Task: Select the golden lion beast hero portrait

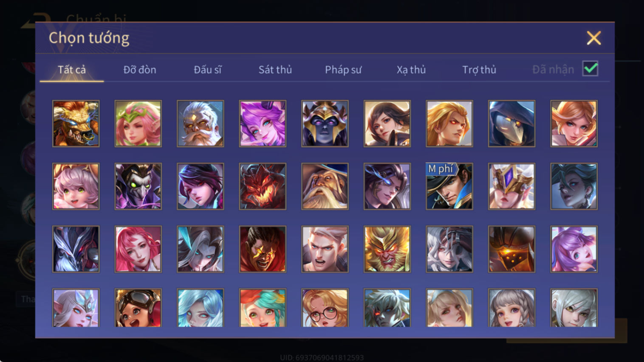Action: pyautogui.click(x=76, y=123)
